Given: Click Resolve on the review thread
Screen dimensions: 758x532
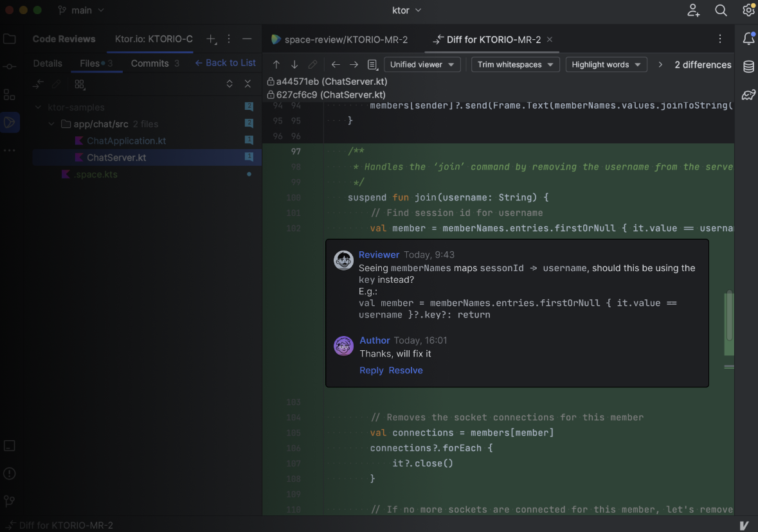Looking at the screenshot, I should point(406,371).
